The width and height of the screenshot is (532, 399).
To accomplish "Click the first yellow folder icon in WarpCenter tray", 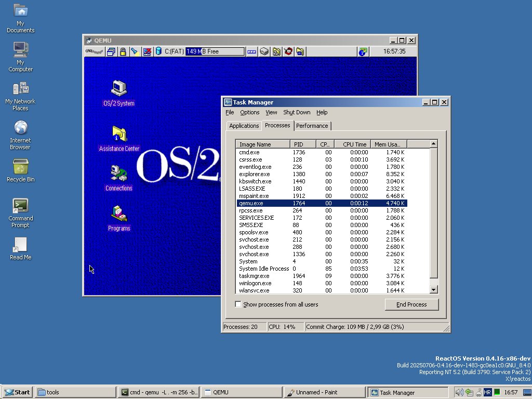I will coord(276,51).
